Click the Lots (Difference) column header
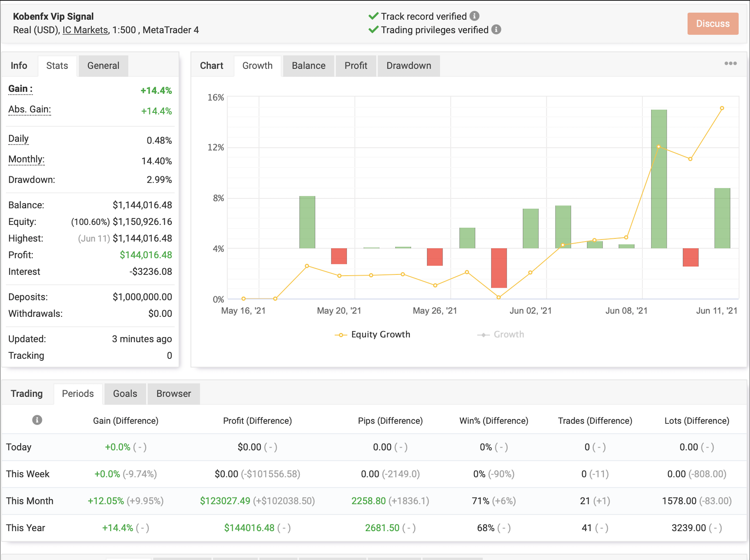The width and height of the screenshot is (750, 560). 697,421
